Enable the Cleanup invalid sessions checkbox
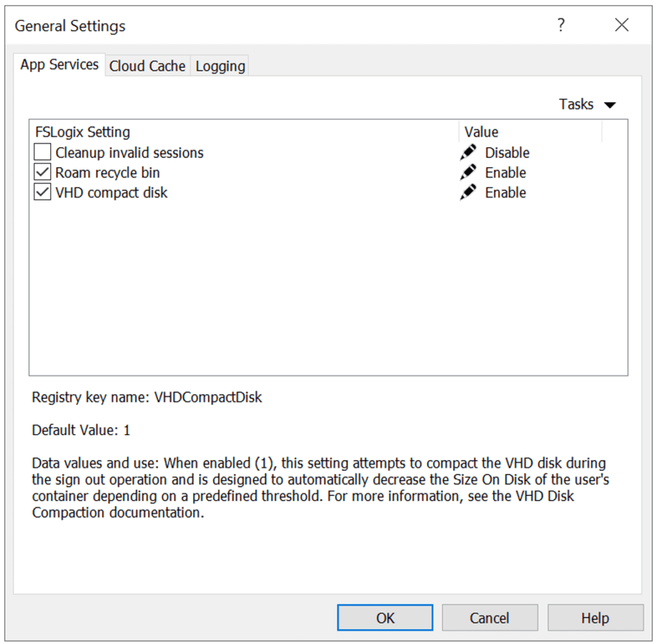The image size is (657, 644). 42,152
